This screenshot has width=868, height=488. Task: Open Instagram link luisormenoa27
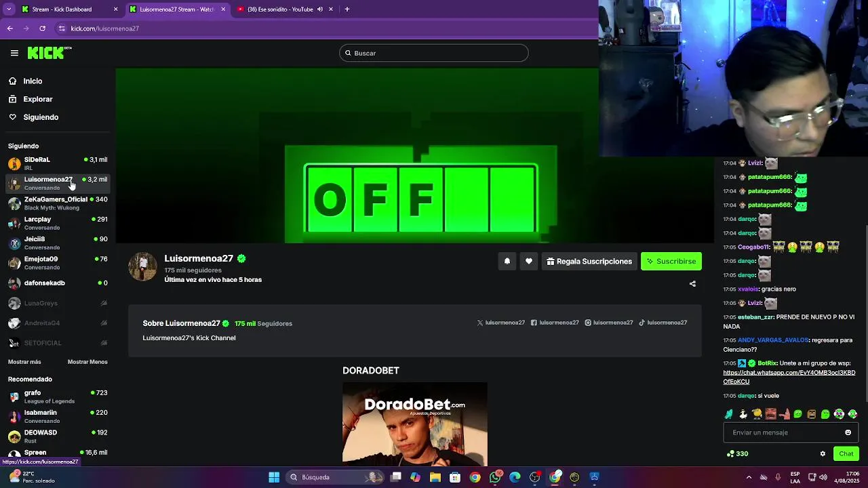pos(609,323)
